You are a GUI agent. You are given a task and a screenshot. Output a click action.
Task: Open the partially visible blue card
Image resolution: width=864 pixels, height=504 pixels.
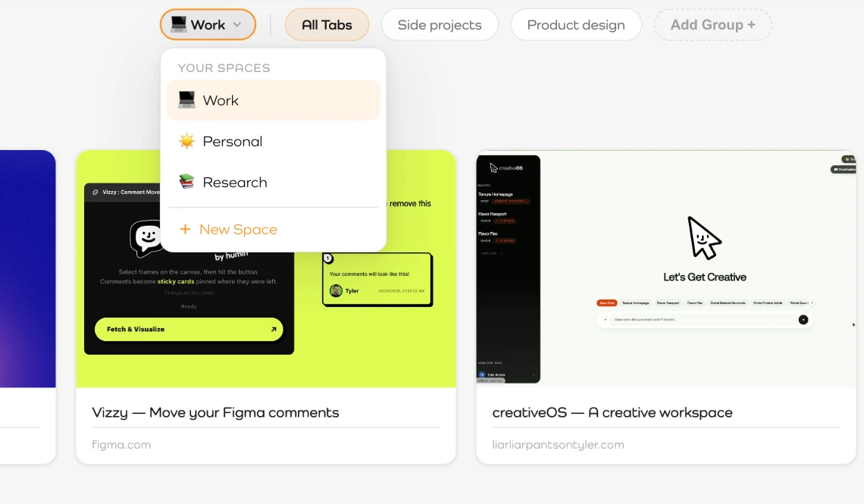(x=27, y=307)
